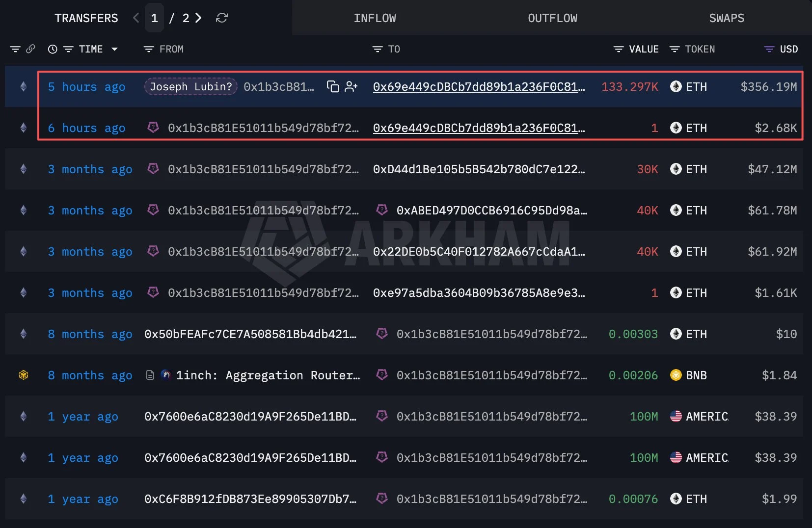Click the add-contact icon beside Joseph Lubin
Screen dimensions: 812x528
[x=351, y=87]
